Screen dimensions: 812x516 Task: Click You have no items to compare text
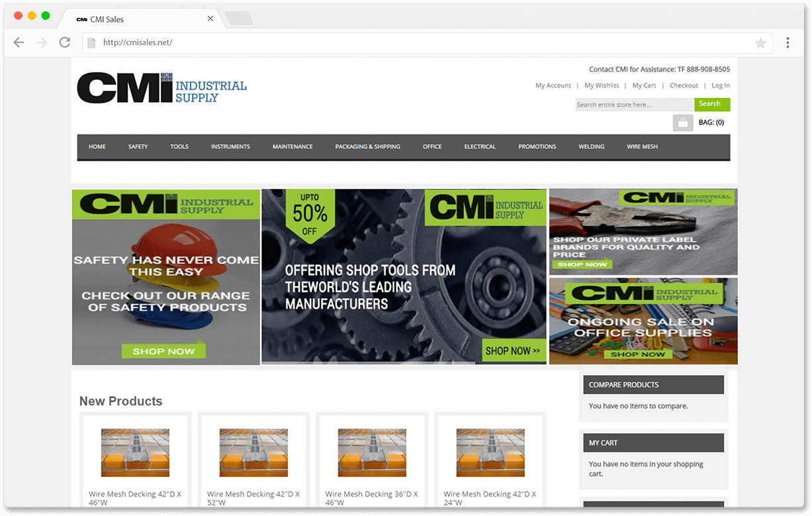click(x=639, y=406)
